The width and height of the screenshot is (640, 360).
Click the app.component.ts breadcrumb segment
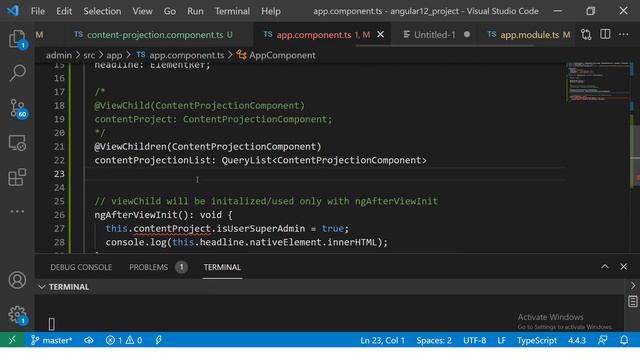[187, 55]
